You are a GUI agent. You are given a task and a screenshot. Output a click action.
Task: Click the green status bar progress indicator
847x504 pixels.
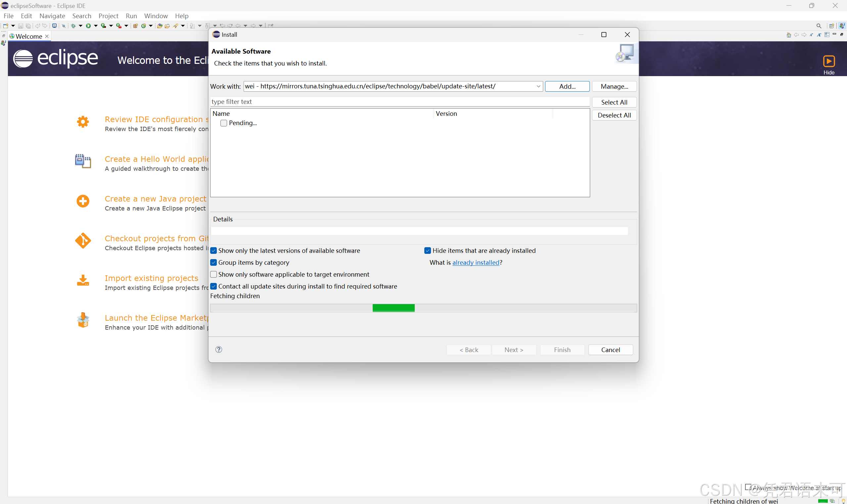click(x=823, y=501)
